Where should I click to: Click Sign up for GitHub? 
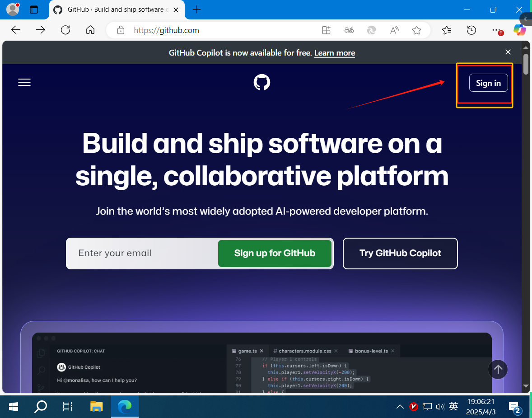tap(275, 254)
